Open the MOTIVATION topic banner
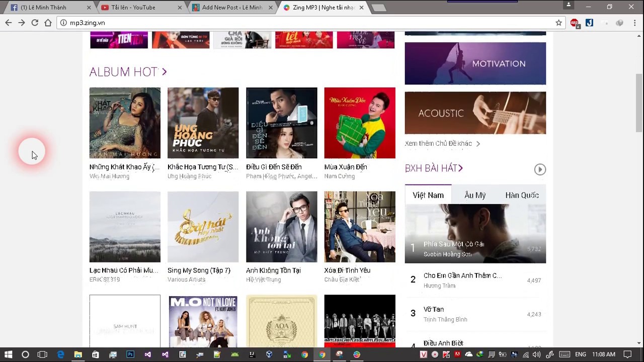Image resolution: width=644 pixels, height=362 pixels. (x=475, y=63)
